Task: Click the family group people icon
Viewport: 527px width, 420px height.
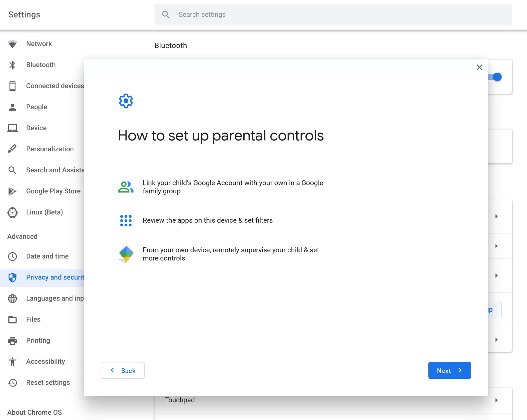Action: click(x=126, y=187)
